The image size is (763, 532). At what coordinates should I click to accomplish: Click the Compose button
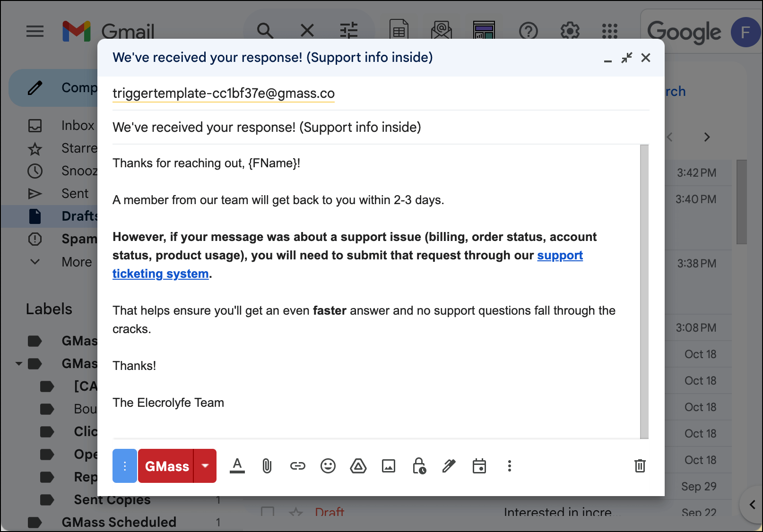[53, 88]
